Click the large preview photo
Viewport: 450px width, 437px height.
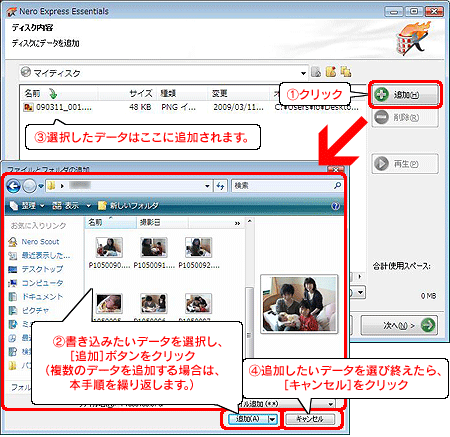pos(299,304)
